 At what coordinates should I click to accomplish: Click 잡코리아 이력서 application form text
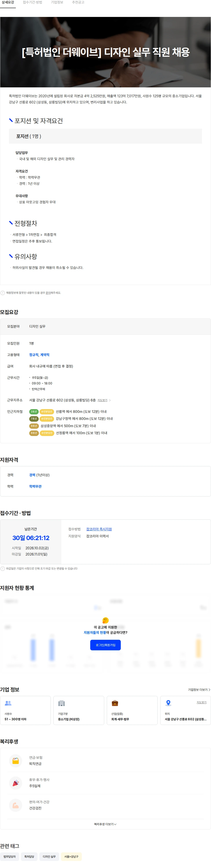click(x=97, y=536)
